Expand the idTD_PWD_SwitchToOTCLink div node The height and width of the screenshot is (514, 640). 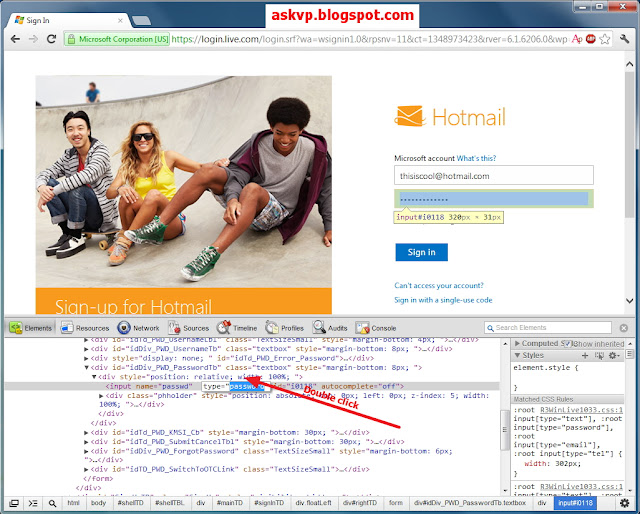86,469
